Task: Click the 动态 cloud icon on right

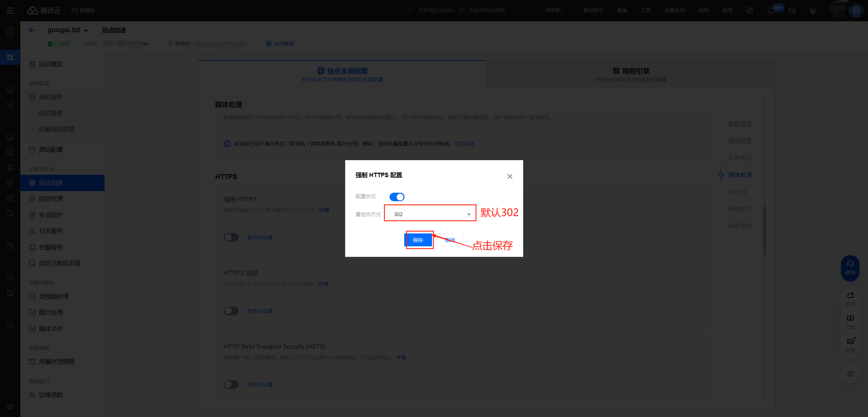Action: [x=850, y=296]
